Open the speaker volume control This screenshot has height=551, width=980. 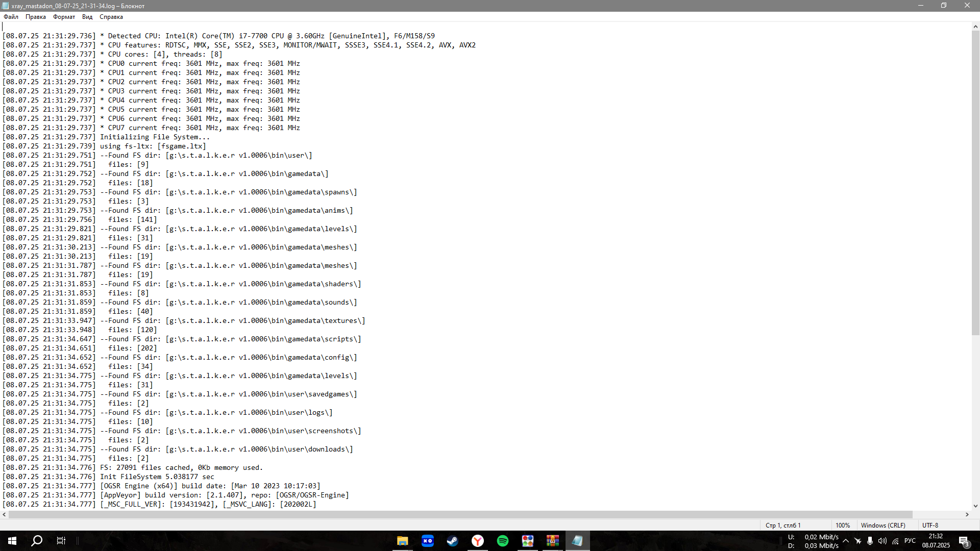tap(883, 541)
